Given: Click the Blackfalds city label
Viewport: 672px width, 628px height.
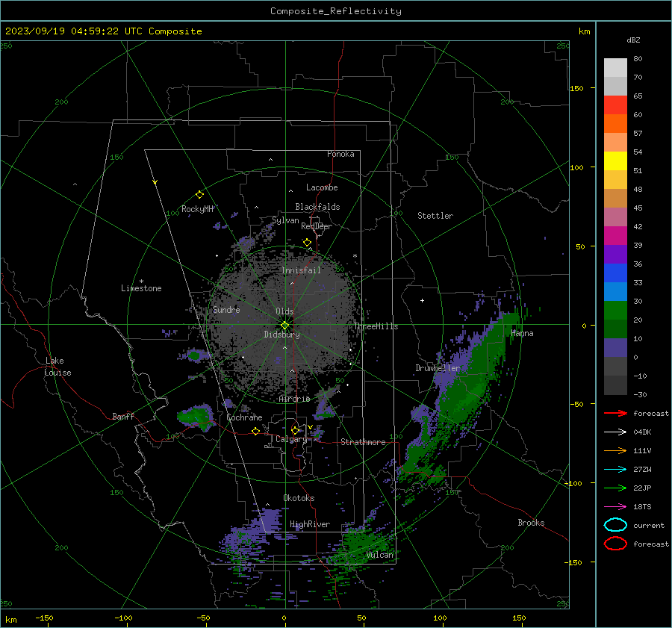Looking at the screenshot, I should point(317,207).
